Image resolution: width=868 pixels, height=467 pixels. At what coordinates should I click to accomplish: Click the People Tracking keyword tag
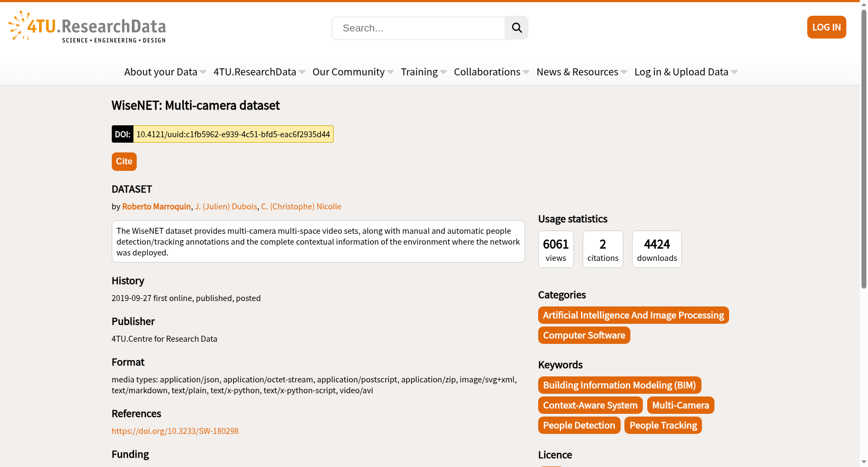tap(663, 425)
